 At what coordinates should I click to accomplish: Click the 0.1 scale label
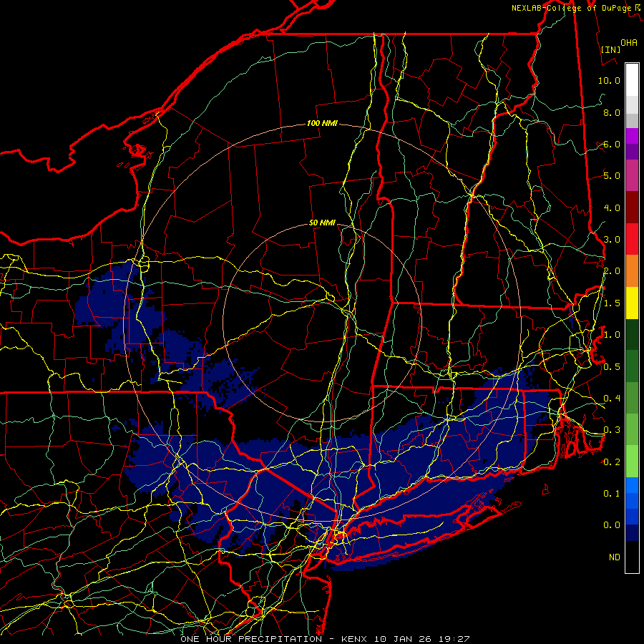tap(612, 493)
